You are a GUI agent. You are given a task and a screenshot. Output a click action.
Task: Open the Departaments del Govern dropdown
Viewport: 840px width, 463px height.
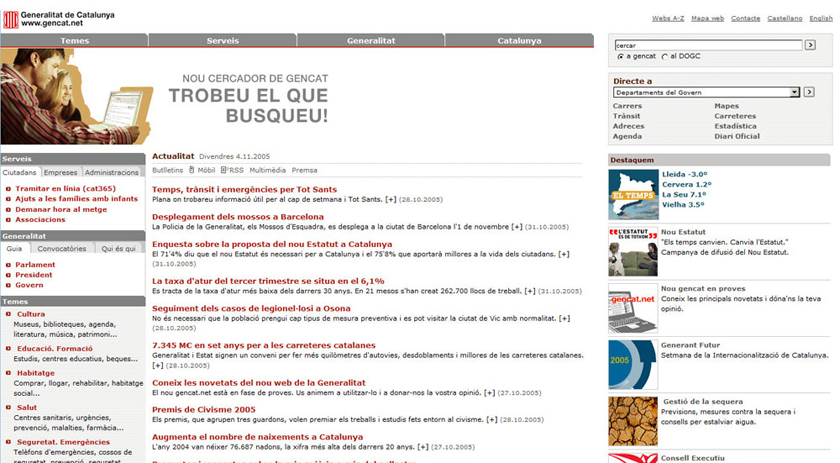[x=707, y=92]
